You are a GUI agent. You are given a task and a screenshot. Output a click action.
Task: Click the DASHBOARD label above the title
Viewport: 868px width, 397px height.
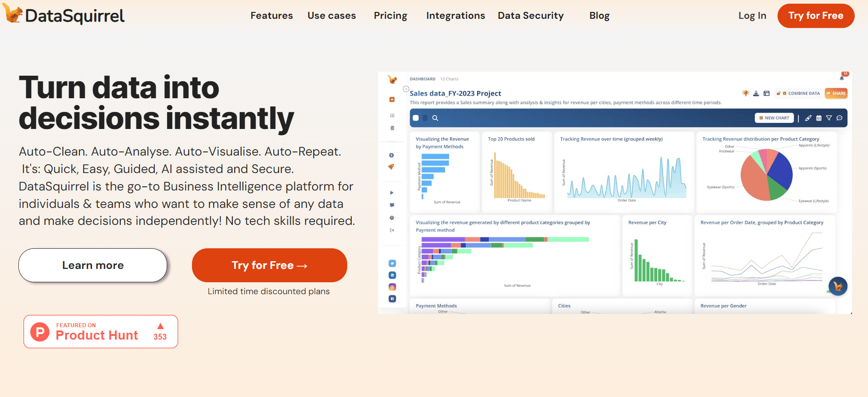click(x=423, y=79)
